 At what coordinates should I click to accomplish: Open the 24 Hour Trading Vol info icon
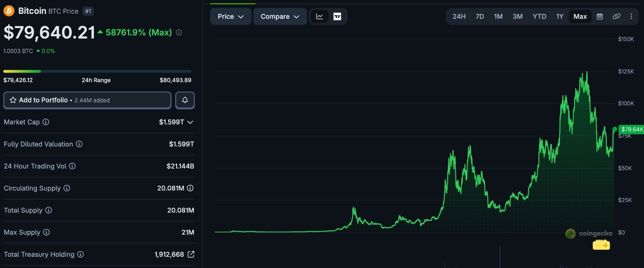(72, 166)
